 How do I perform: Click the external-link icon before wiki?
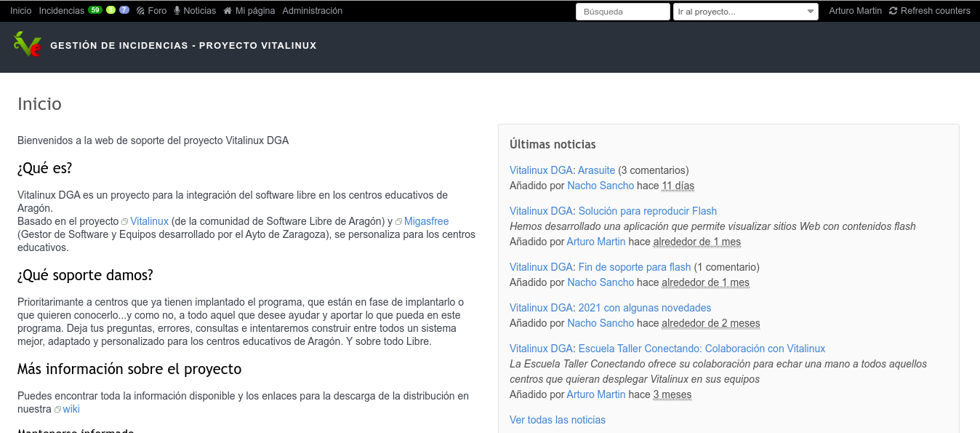coord(58,410)
